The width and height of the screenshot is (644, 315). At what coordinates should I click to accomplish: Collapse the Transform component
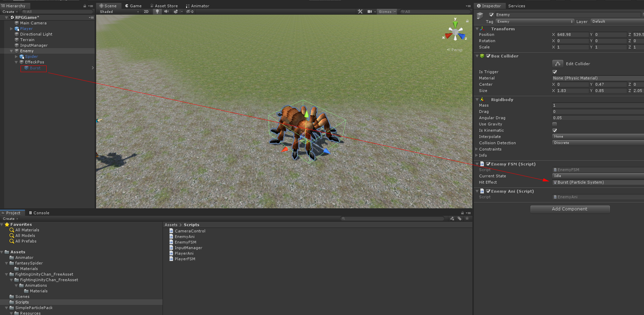coord(477,29)
